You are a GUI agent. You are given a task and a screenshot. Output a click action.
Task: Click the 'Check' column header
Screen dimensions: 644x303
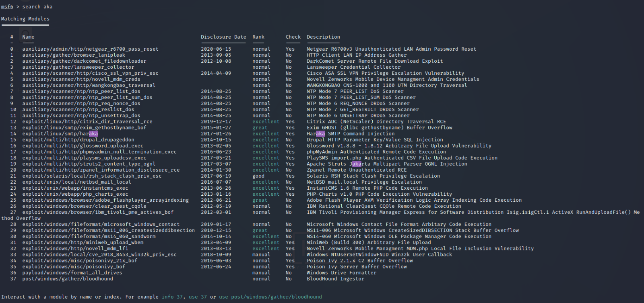(x=293, y=37)
